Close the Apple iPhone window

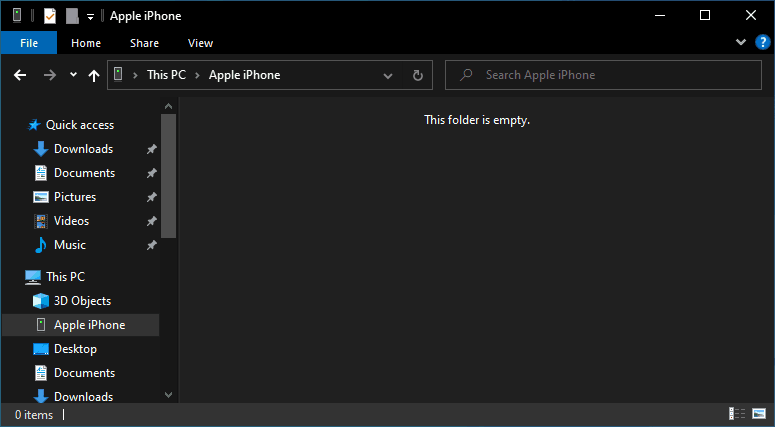tap(751, 16)
